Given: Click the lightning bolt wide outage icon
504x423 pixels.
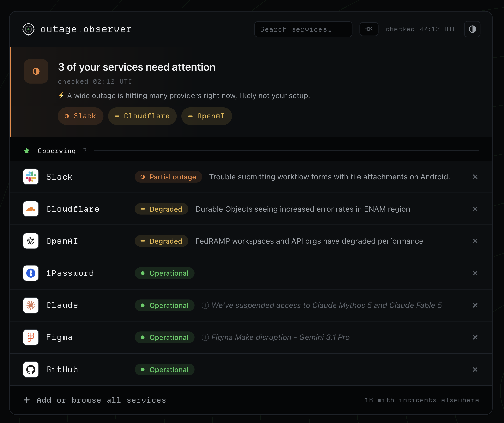Looking at the screenshot, I should point(61,95).
